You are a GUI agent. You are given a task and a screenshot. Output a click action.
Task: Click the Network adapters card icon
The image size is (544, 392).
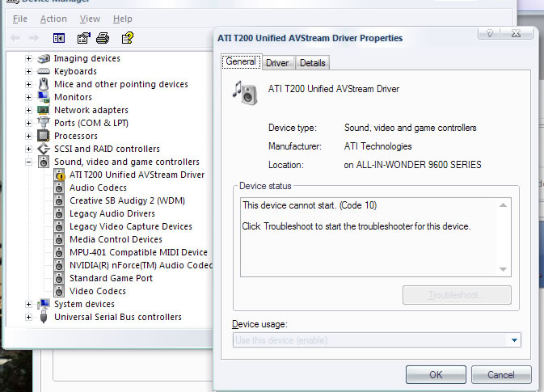pos(44,110)
